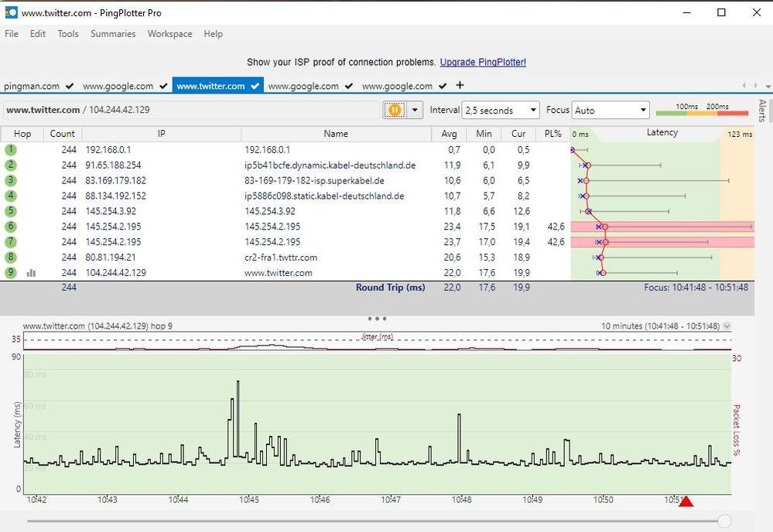The width and height of the screenshot is (773, 532).
Task: Click the IP 192.168.0.1 in hop 1
Action: click(108, 149)
